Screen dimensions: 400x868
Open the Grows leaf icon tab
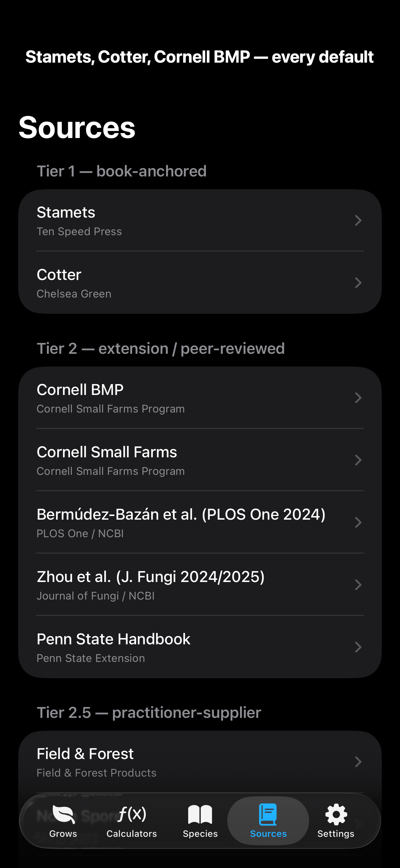[63, 814]
